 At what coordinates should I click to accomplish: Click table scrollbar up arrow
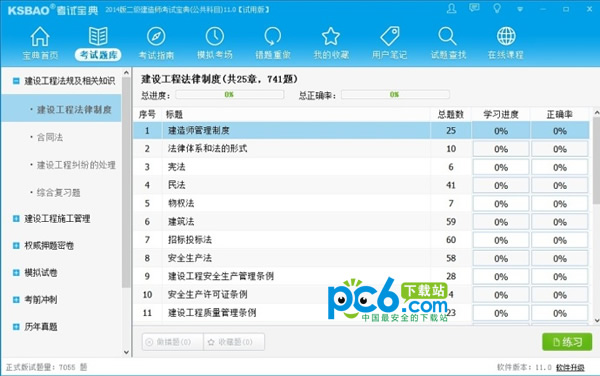pos(596,112)
